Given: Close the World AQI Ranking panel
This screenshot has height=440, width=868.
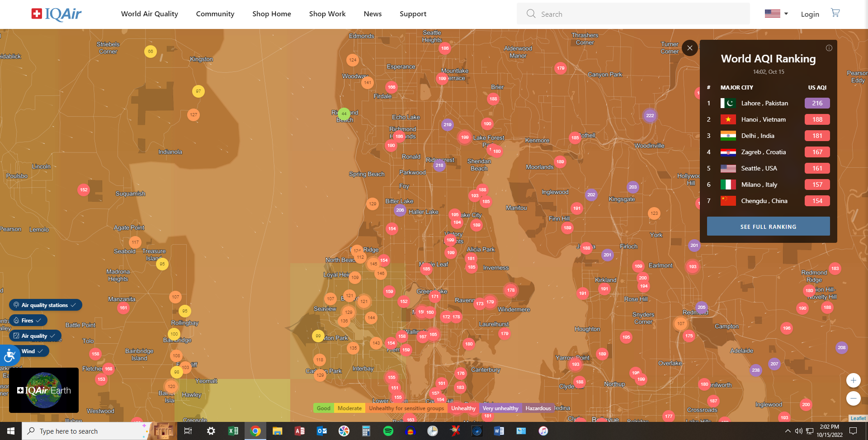Looking at the screenshot, I should pos(689,48).
